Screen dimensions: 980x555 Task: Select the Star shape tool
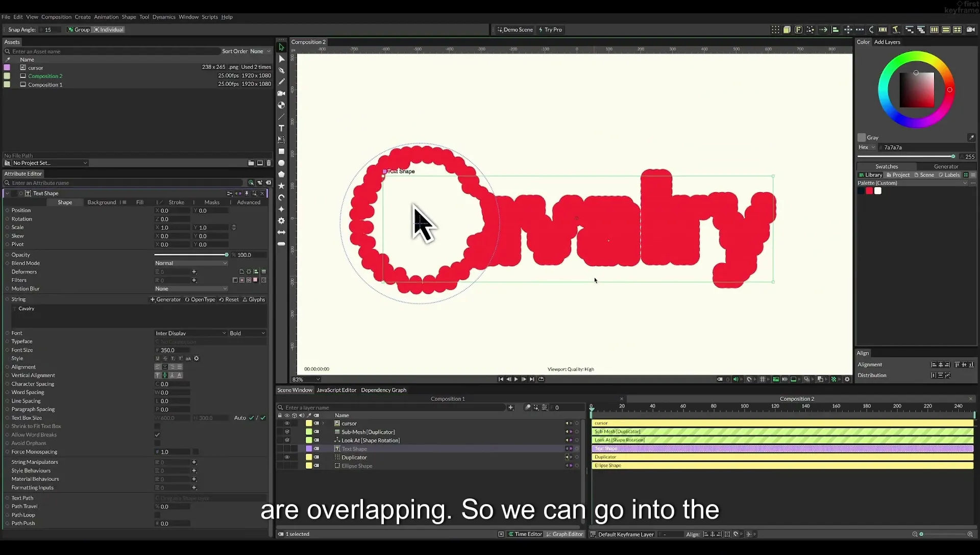(x=281, y=186)
